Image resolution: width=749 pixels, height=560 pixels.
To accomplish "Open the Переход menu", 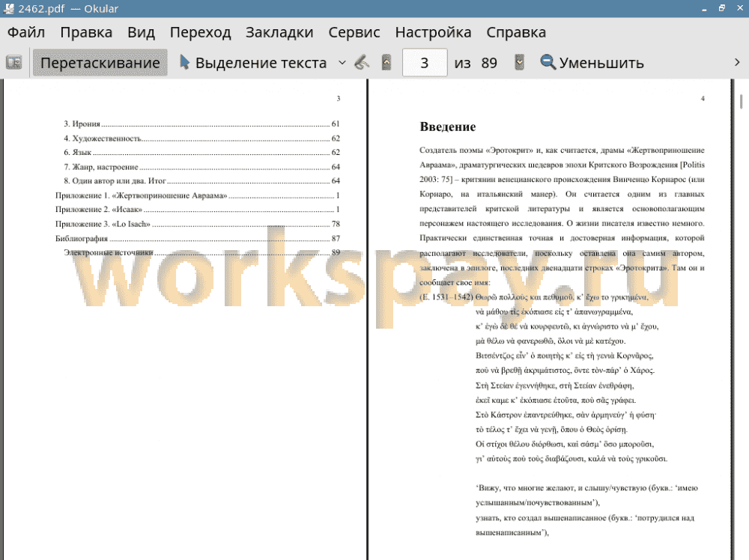I will click(200, 32).
